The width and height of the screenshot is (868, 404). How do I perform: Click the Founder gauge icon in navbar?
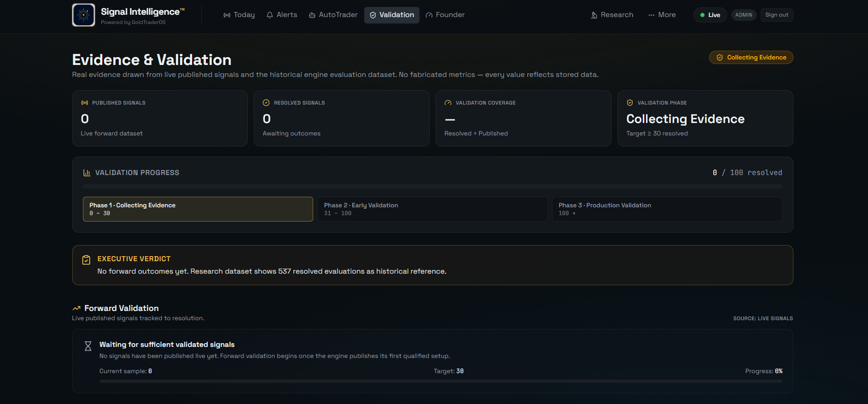429,15
